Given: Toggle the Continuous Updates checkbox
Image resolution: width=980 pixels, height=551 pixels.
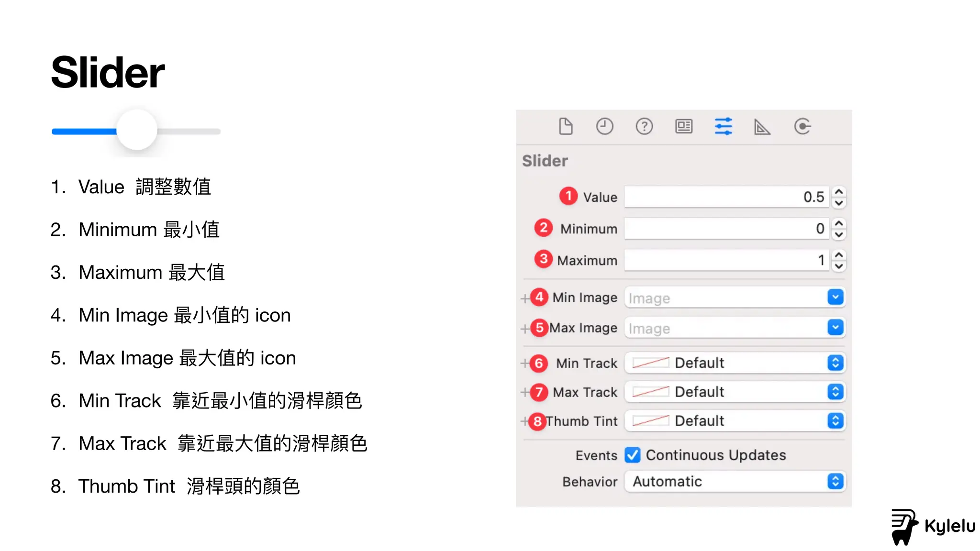Looking at the screenshot, I should [x=633, y=455].
